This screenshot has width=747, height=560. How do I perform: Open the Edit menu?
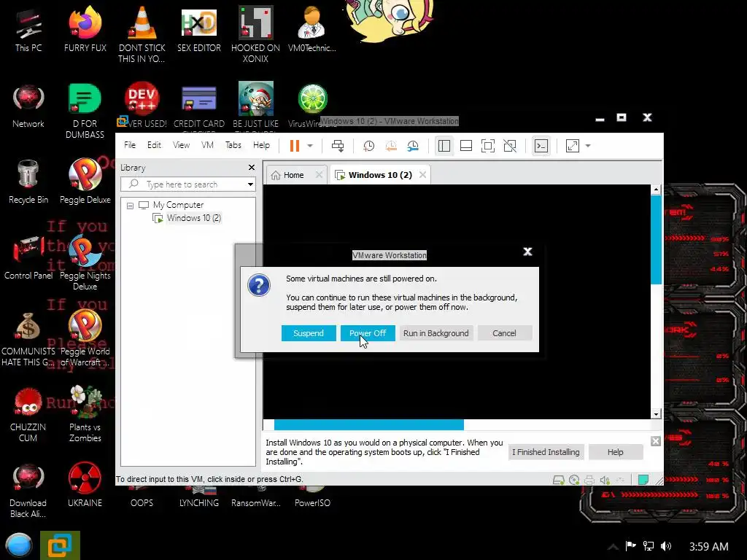(x=154, y=145)
